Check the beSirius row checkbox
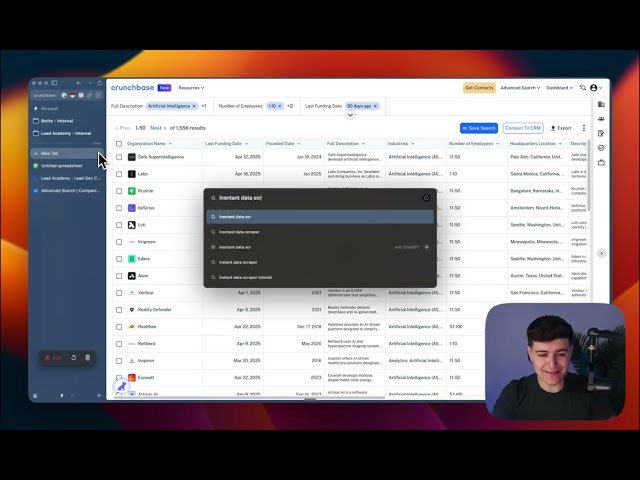Screen dimensions: 640x480 119,208
